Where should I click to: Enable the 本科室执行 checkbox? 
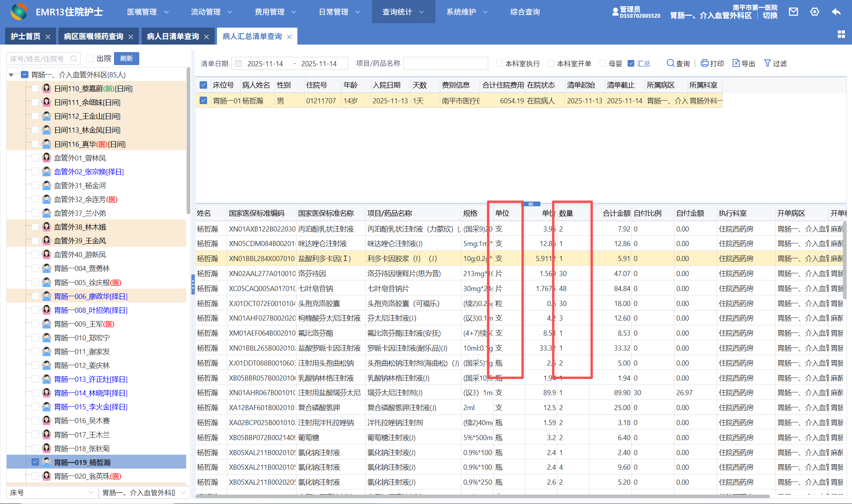click(x=499, y=63)
